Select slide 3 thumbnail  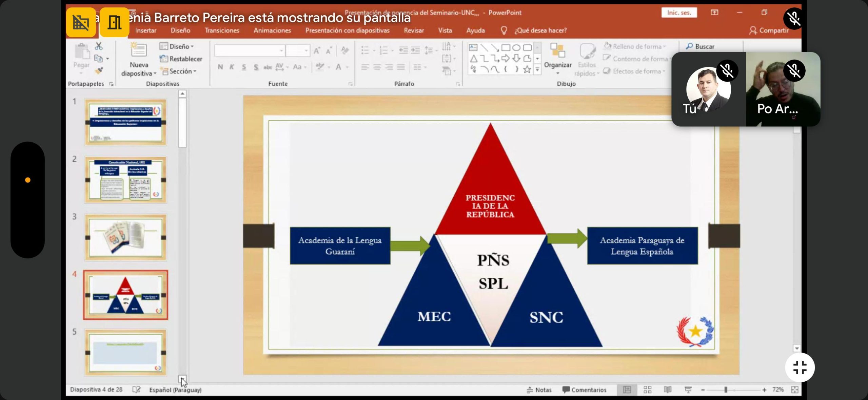point(125,237)
